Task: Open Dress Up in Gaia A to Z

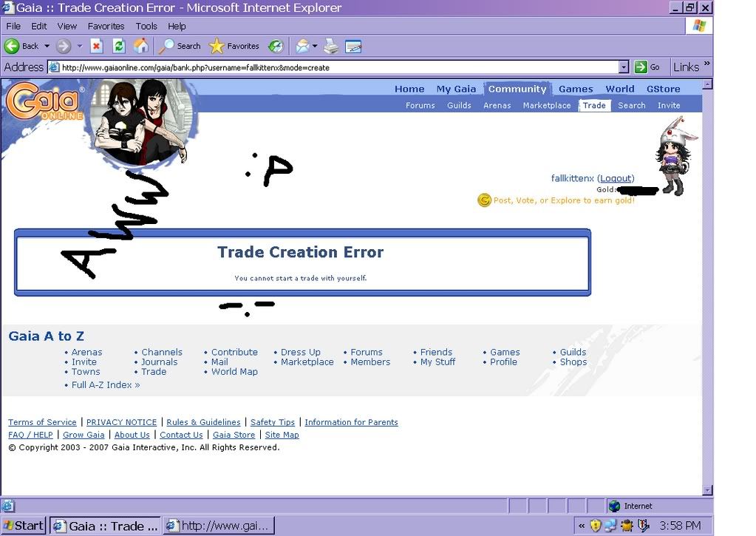Action: click(x=300, y=352)
